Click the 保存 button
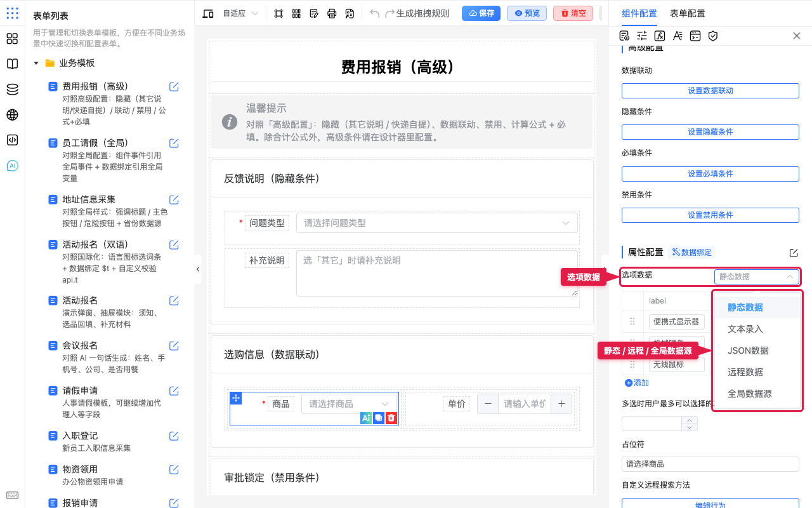 [x=481, y=13]
